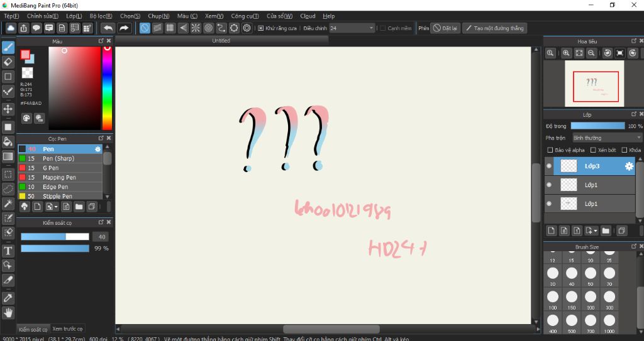The width and height of the screenshot is (644, 341).
Task: Click Tạo một đường thẳng button
Action: [495, 28]
